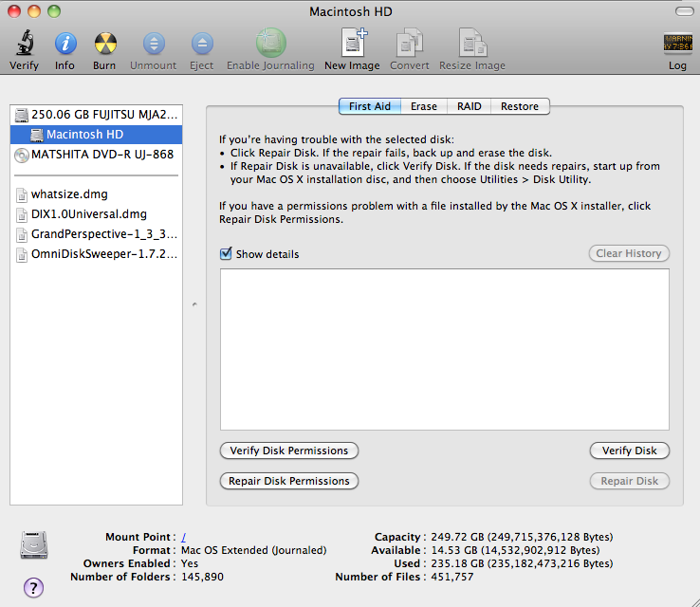700x607 pixels.
Task: Switch to the First Aid tab
Action: click(x=370, y=106)
